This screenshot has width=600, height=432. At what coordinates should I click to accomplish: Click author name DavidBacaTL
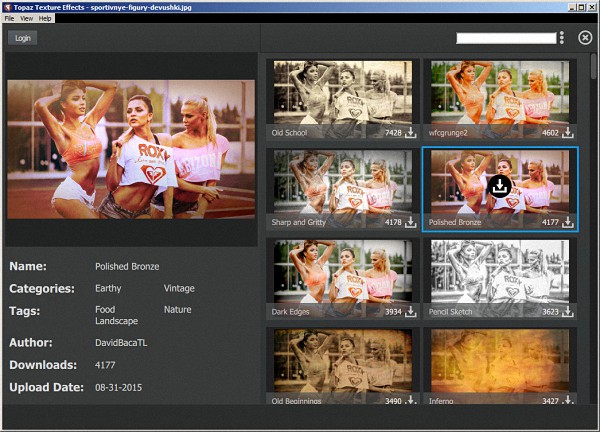[x=121, y=342]
